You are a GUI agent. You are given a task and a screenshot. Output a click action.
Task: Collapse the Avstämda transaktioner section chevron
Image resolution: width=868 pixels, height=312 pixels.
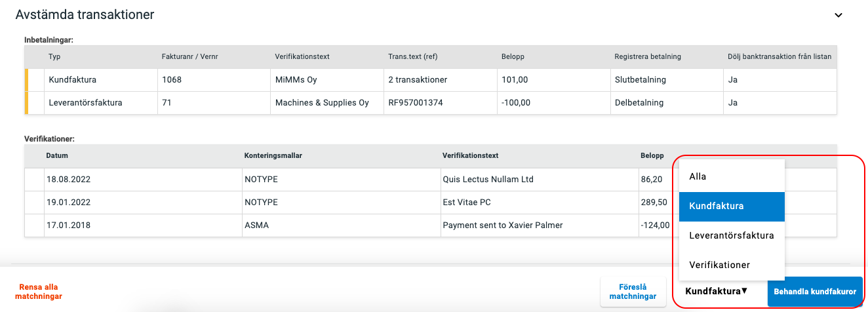[838, 15]
